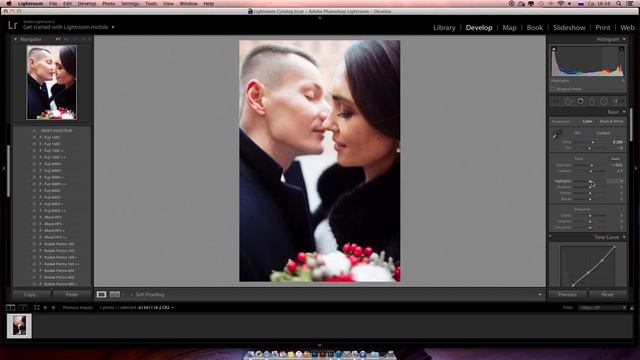
Task: Open Grid view from filmstrip bar
Action: (x=37, y=307)
